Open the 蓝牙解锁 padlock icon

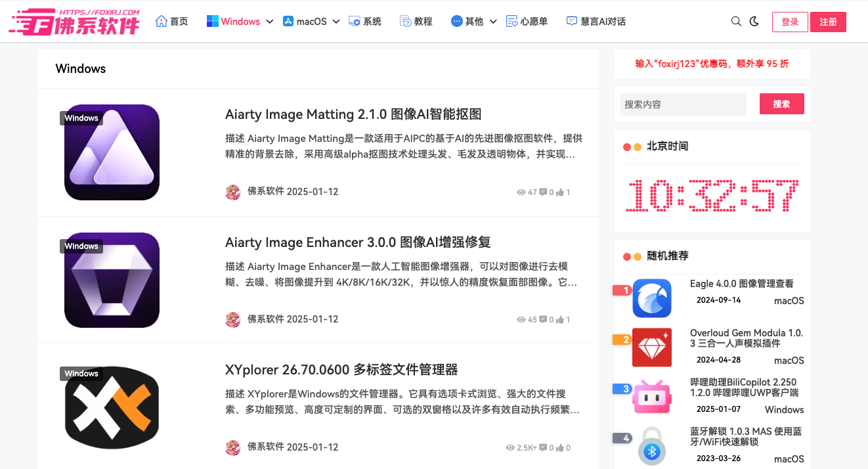(x=652, y=445)
